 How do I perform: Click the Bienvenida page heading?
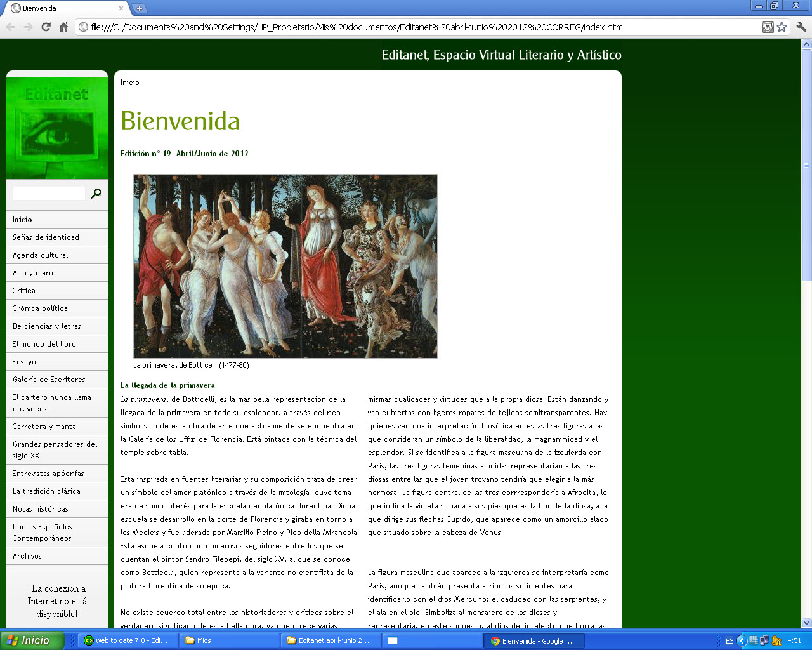[180, 121]
